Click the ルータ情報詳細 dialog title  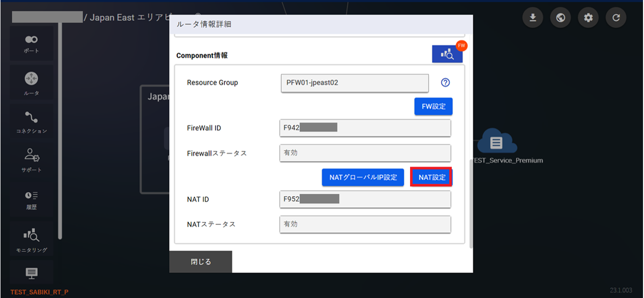pyautogui.click(x=204, y=24)
